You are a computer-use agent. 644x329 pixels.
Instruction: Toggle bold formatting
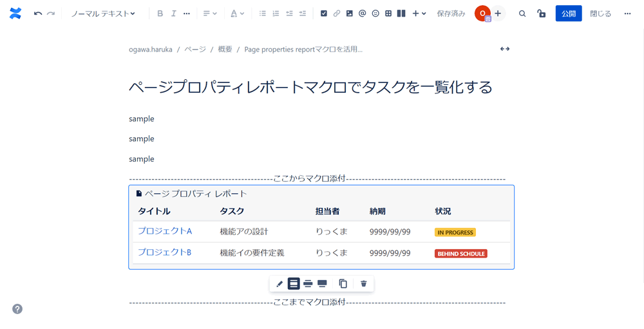(x=160, y=14)
